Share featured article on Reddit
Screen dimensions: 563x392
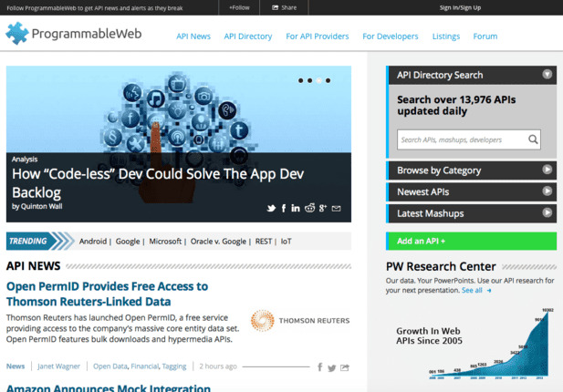(x=309, y=208)
